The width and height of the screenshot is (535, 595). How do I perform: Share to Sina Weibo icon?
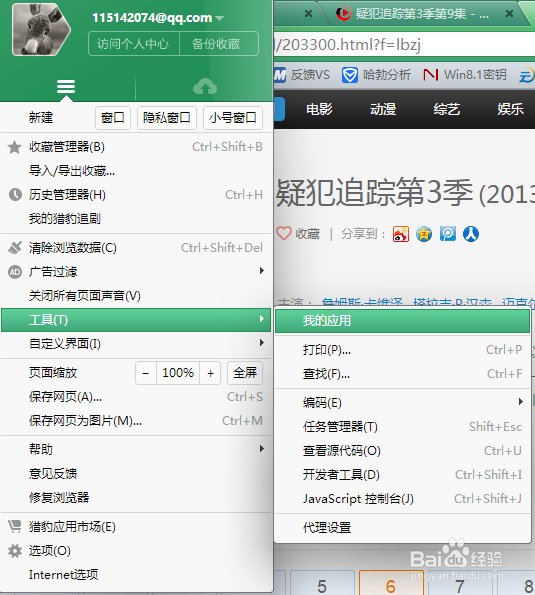tap(401, 234)
